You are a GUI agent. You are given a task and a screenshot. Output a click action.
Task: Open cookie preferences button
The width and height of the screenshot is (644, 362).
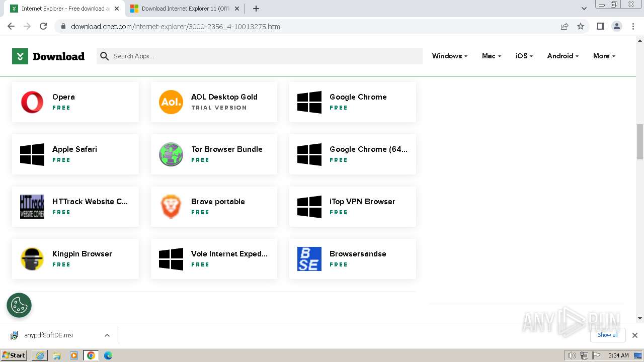point(19,305)
